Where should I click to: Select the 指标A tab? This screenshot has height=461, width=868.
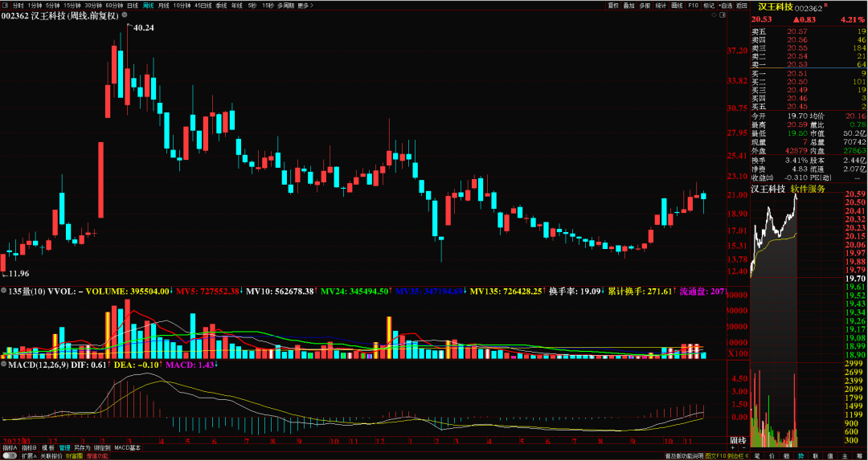tap(10, 447)
